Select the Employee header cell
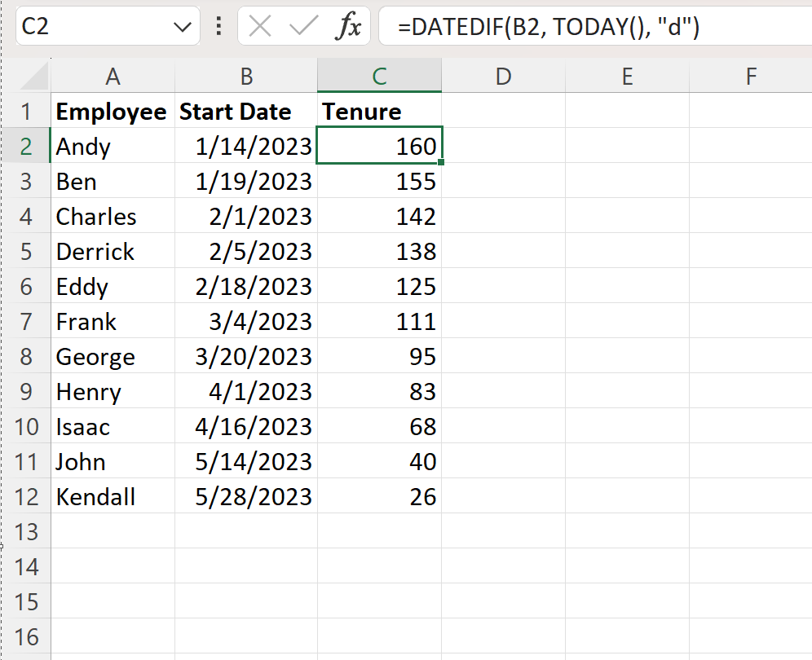The height and width of the screenshot is (660, 812). pos(113,111)
